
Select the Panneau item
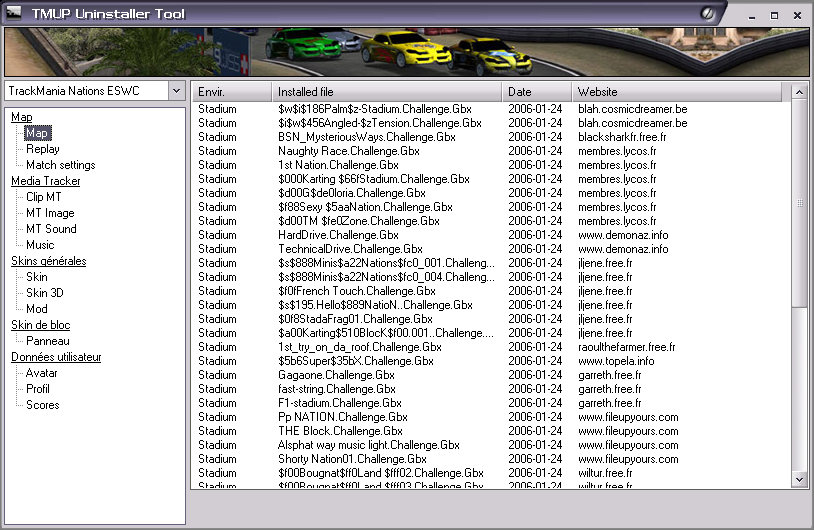coord(48,341)
